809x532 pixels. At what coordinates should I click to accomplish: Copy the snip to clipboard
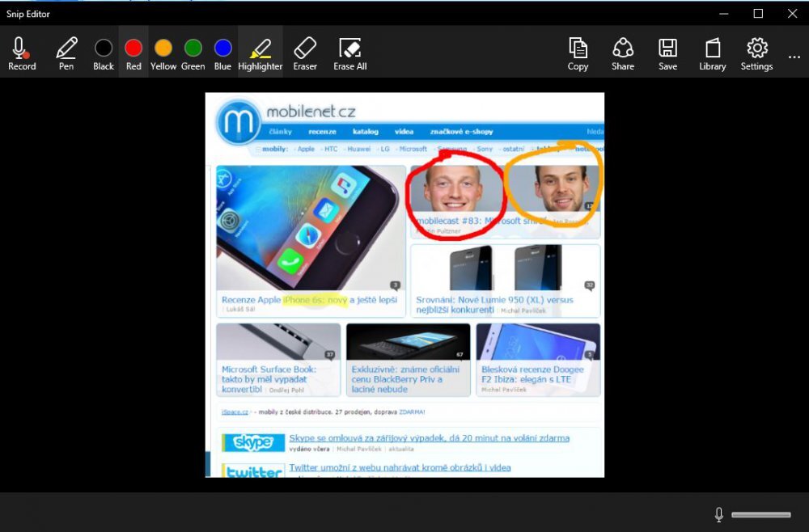(x=578, y=53)
